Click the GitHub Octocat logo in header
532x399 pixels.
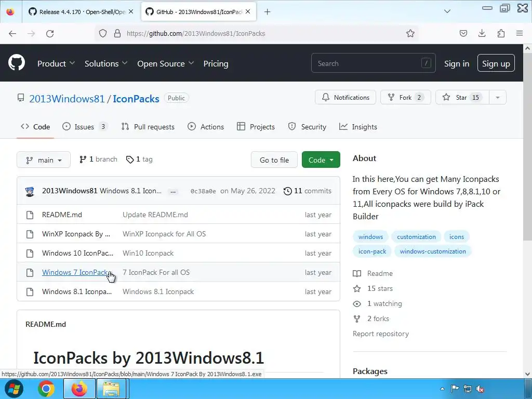(16, 63)
